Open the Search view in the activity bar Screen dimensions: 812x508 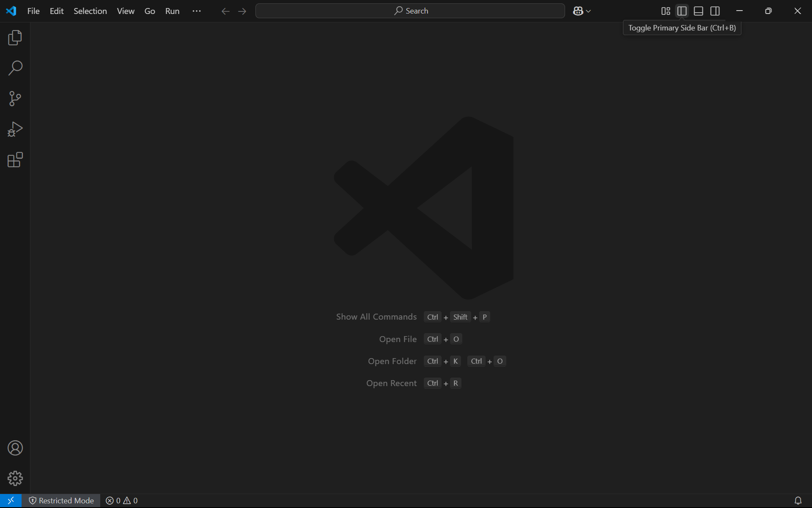pyautogui.click(x=15, y=68)
